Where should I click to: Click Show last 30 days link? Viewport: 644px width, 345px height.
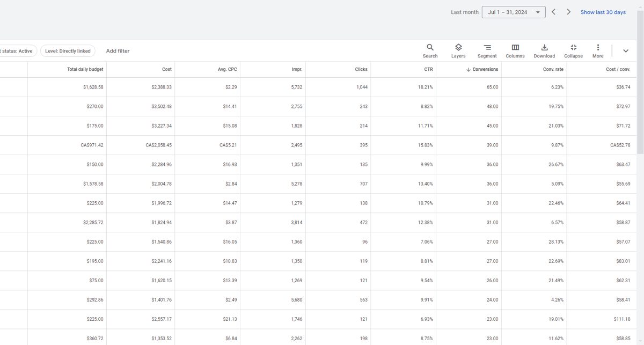[603, 12]
